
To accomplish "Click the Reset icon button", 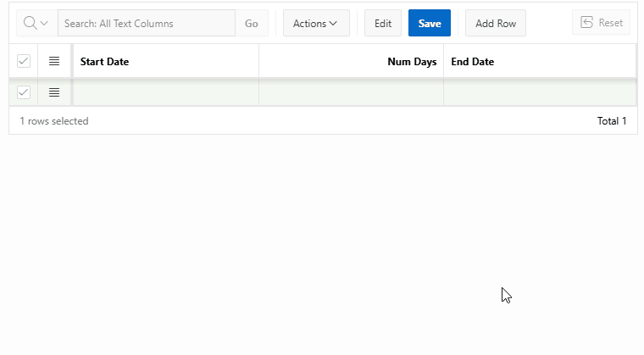I will click(601, 24).
